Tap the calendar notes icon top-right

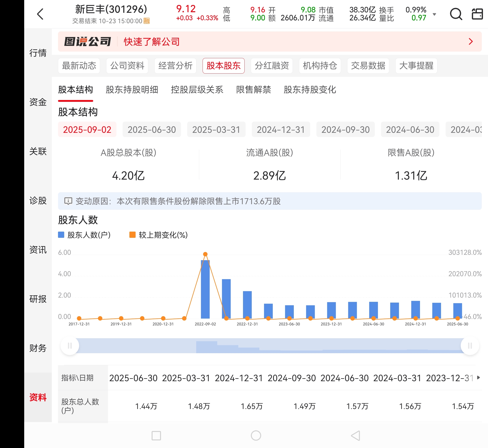tap(477, 14)
